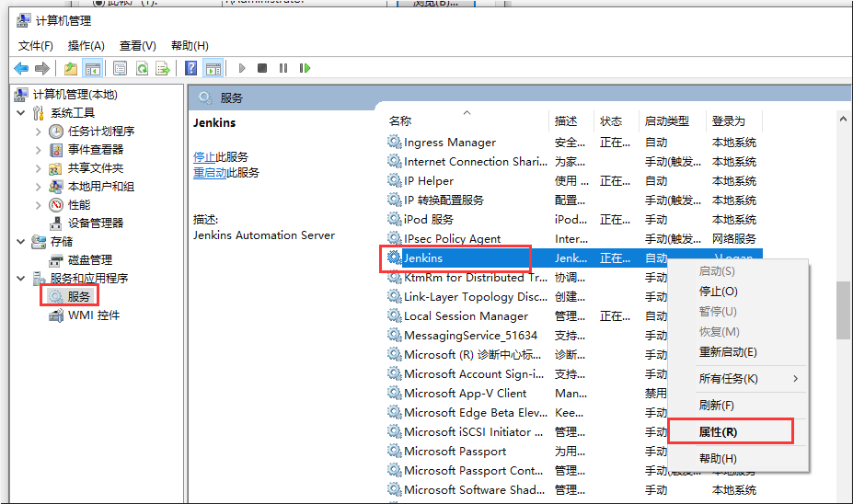
Task: Click the Export list toolbar icon
Action: [163, 68]
